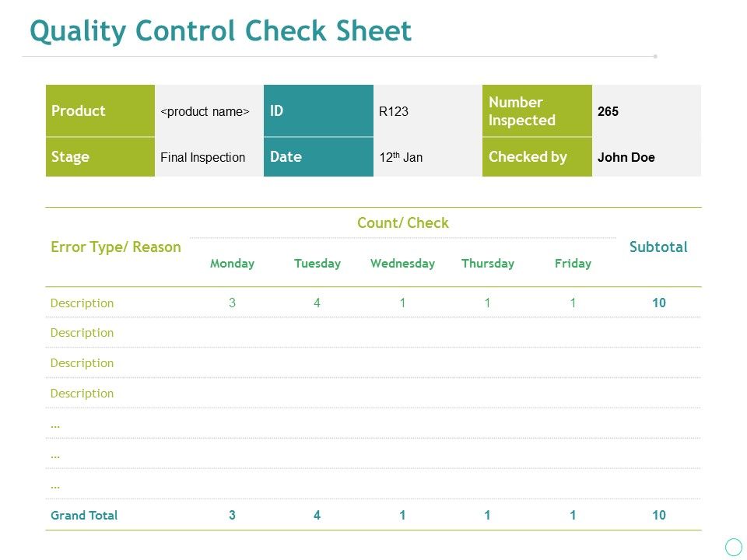Click the John Doe name value
747x560 pixels.
point(626,158)
